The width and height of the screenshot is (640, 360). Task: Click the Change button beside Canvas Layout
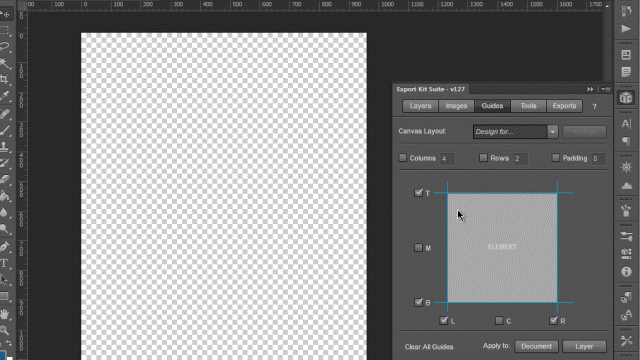click(584, 131)
